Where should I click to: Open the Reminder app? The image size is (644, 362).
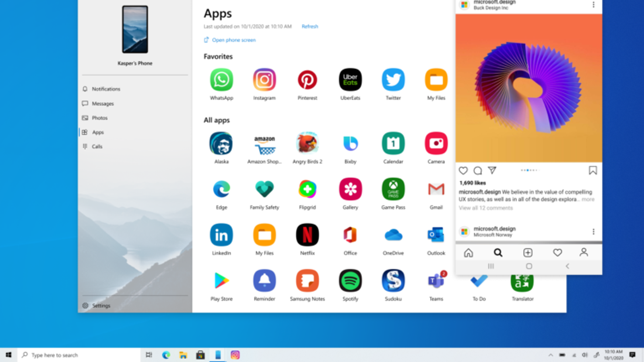264,281
